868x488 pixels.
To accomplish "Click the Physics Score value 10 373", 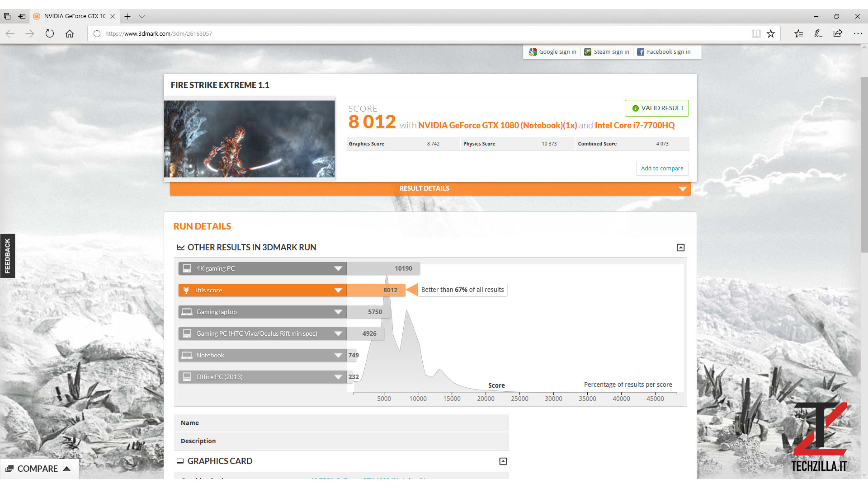I will coord(549,144).
